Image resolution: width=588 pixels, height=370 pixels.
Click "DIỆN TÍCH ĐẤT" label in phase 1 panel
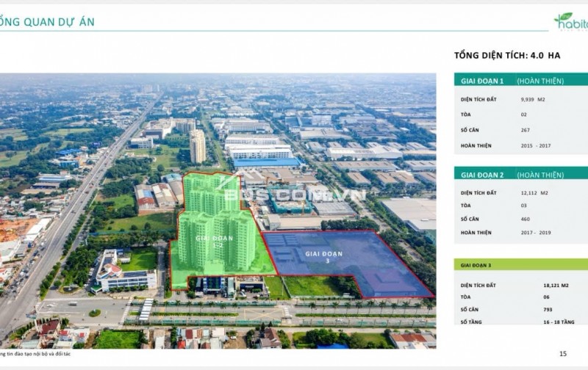click(478, 99)
